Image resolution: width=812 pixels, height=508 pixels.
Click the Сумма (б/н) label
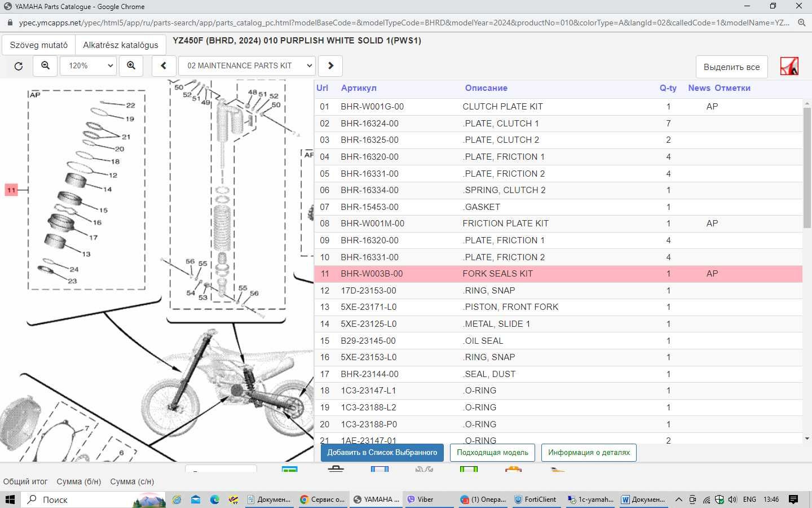point(79,481)
